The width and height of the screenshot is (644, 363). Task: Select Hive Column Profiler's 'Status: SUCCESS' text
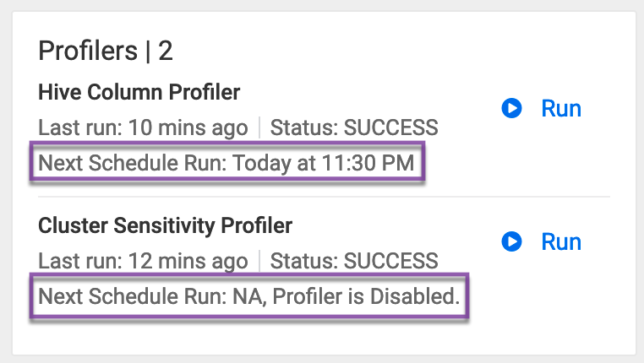tap(354, 128)
